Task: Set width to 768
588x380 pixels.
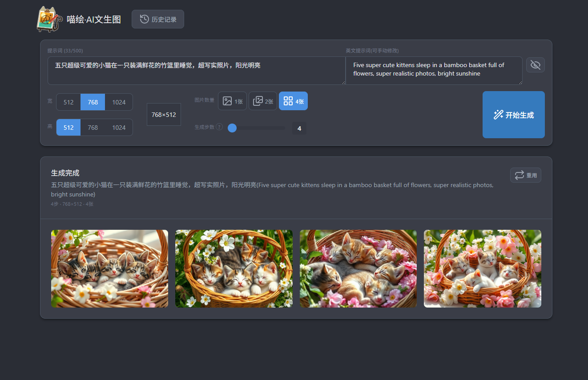Action: coord(93,102)
